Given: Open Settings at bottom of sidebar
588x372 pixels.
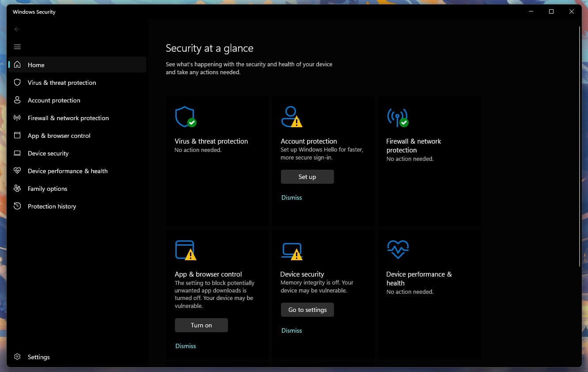Looking at the screenshot, I should coord(77,357).
